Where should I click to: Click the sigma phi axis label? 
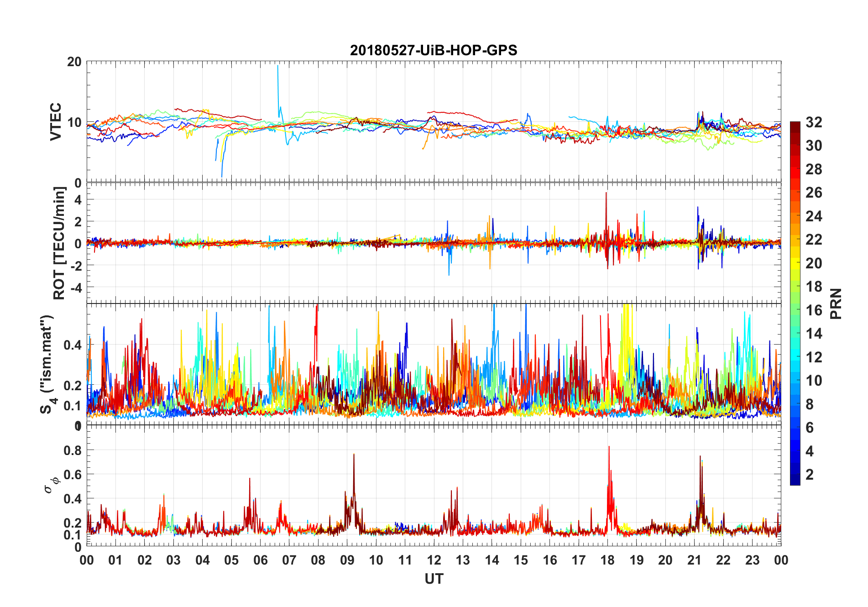[x=52, y=485]
